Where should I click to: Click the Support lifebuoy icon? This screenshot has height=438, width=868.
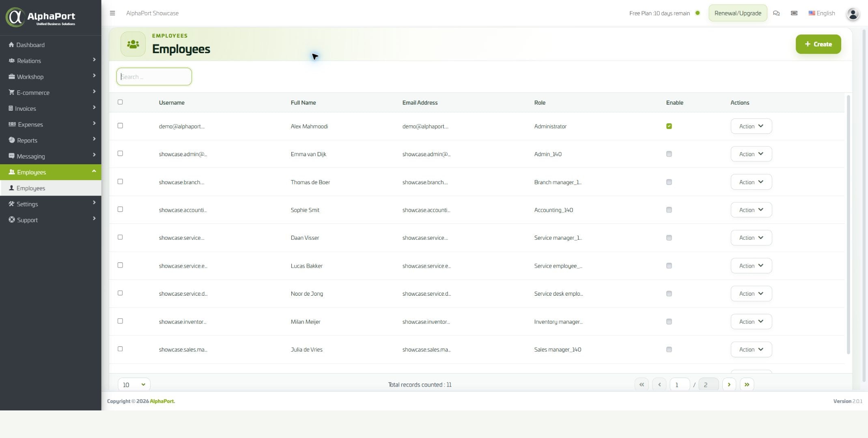12,220
